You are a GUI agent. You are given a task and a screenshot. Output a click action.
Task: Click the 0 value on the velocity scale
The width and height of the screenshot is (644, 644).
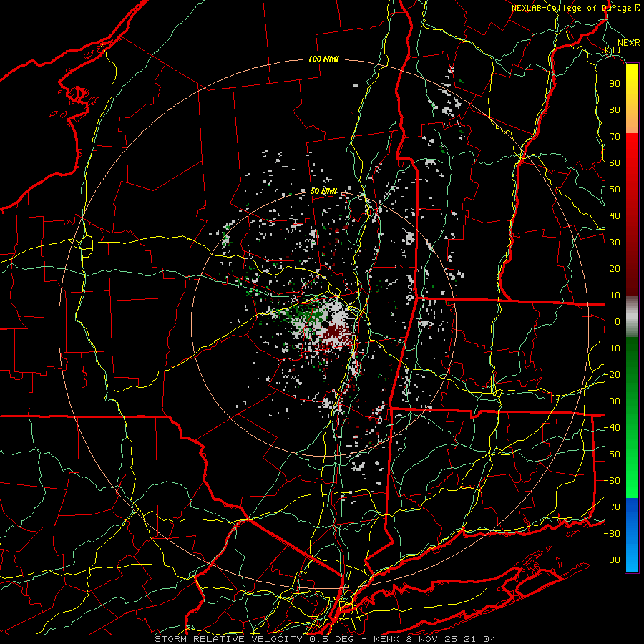click(x=618, y=321)
